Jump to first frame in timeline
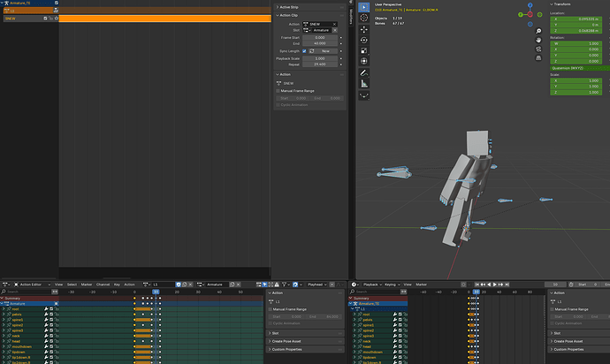 pos(477,284)
